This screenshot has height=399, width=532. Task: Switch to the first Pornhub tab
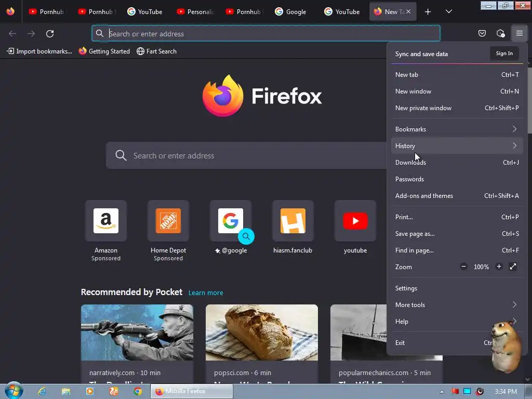click(x=46, y=11)
